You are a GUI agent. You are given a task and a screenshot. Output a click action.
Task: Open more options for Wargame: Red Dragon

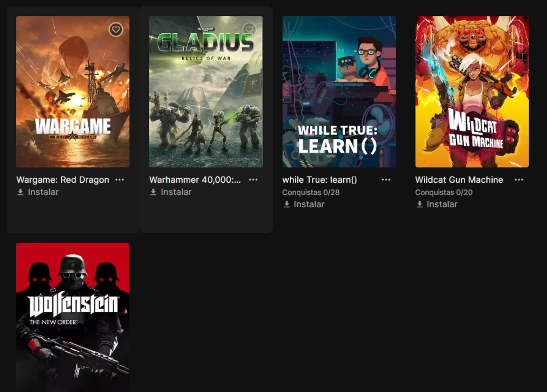[120, 180]
